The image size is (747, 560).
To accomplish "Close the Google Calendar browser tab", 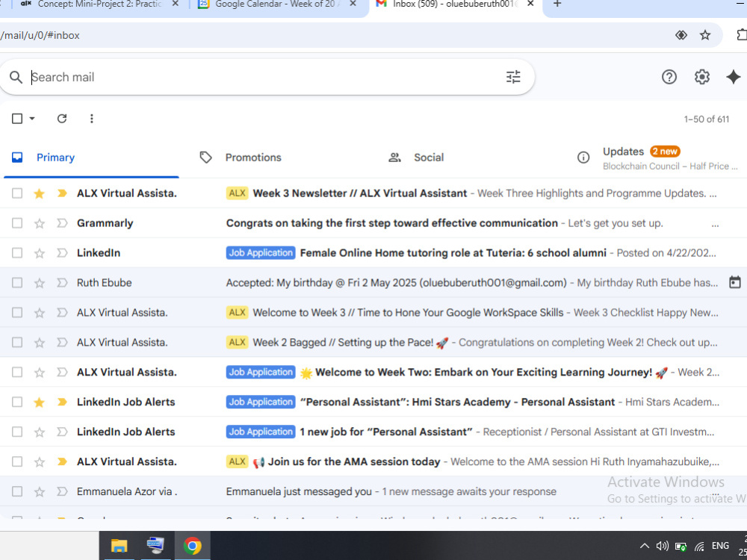I will [353, 4].
